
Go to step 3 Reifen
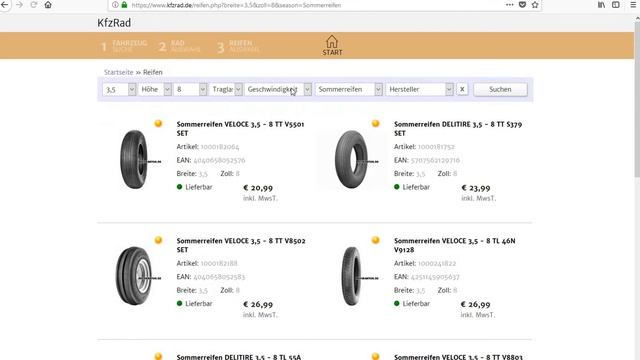[238, 46]
